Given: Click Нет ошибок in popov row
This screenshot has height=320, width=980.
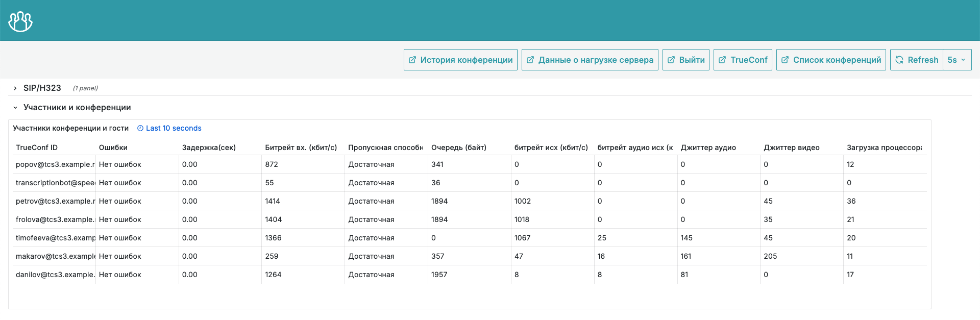Looking at the screenshot, I should pyautogui.click(x=120, y=164).
